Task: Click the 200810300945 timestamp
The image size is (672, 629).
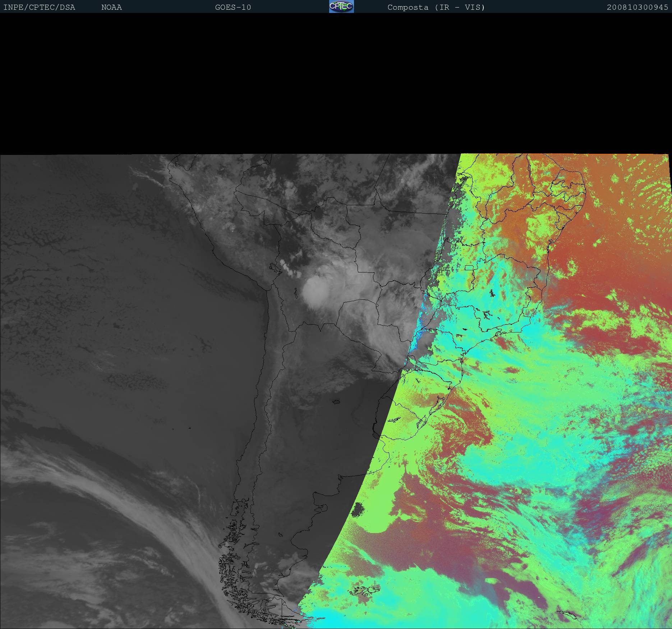Action: (637, 7)
